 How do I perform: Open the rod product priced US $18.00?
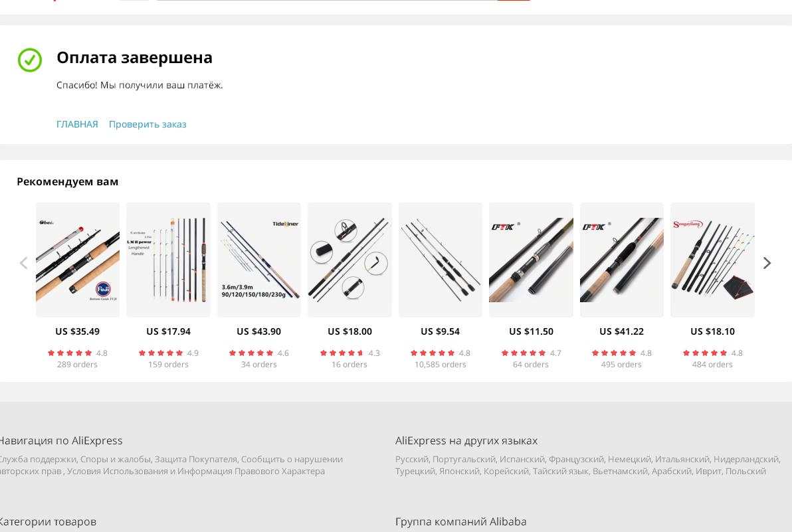point(349,260)
